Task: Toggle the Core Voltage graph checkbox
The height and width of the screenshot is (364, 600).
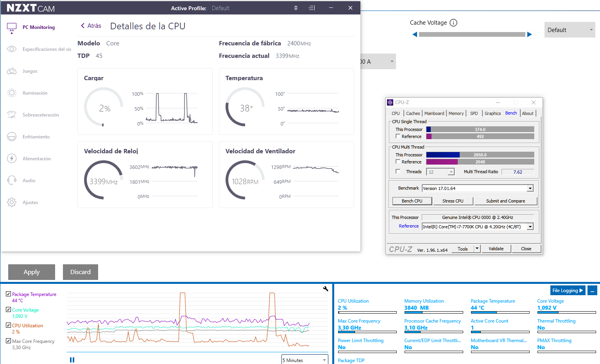Action: coord(8,310)
